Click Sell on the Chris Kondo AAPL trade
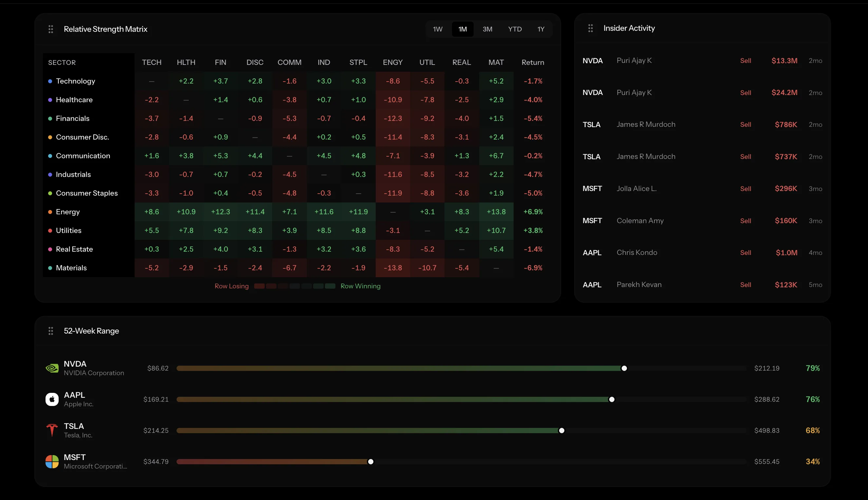 pos(745,252)
